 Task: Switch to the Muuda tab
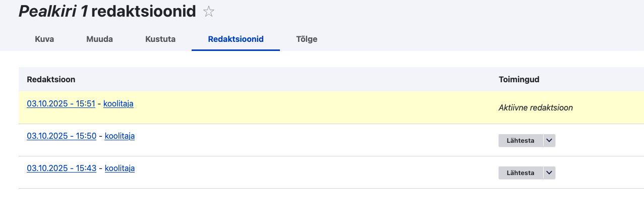click(99, 39)
